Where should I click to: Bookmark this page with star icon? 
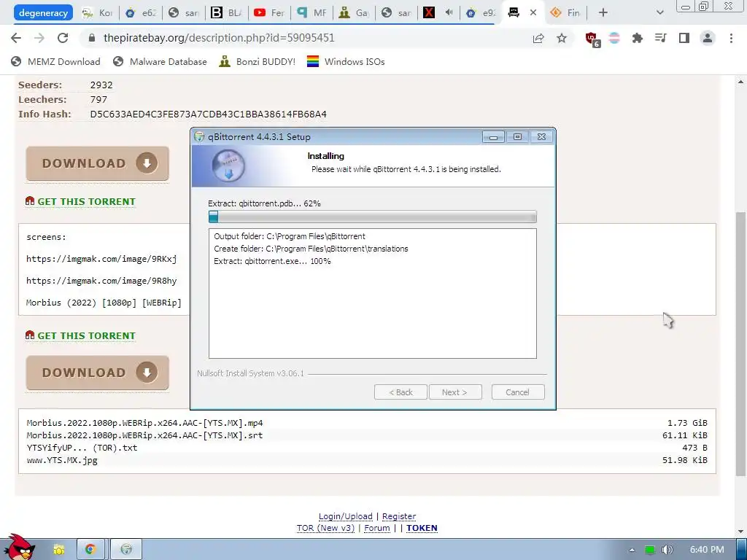tap(562, 38)
